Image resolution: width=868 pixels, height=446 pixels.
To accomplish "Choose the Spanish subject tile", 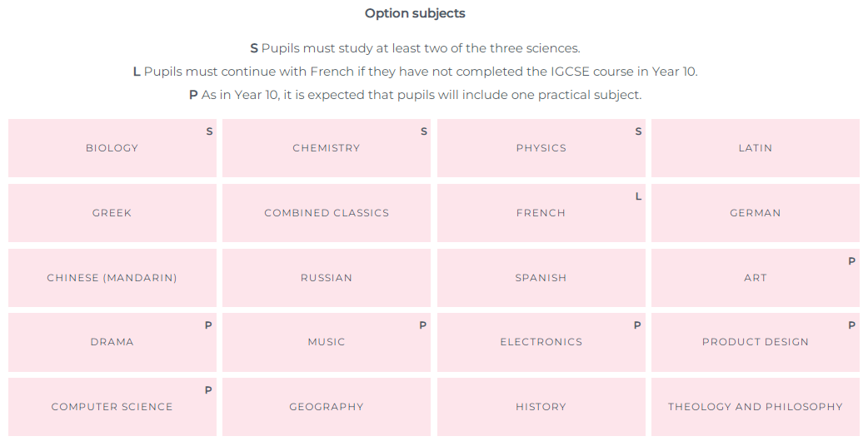I will [541, 278].
